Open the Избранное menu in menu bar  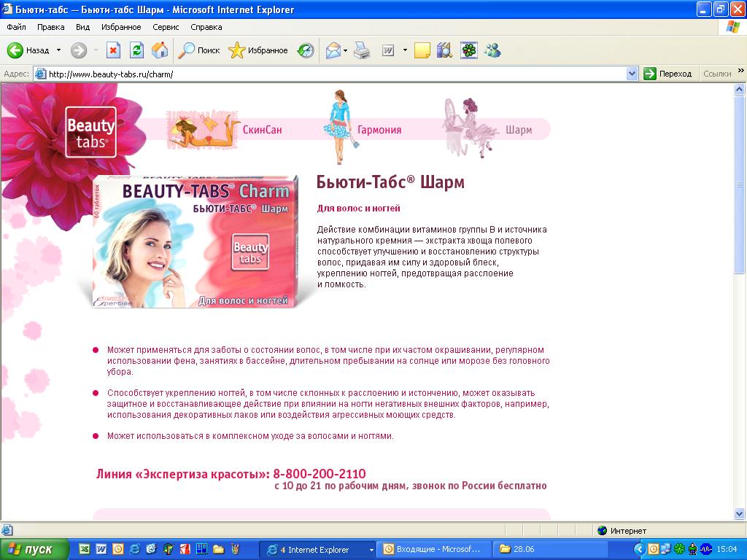[121, 27]
